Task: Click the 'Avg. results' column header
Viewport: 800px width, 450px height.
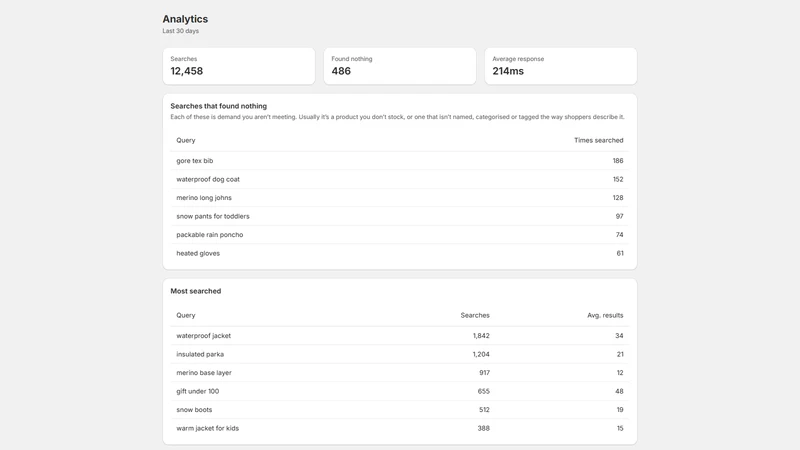Action: tap(605, 315)
